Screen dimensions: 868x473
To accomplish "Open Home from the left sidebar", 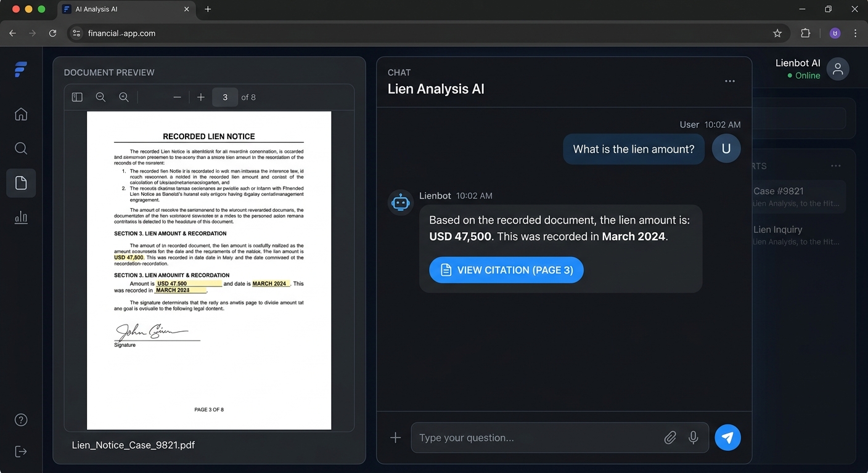I will pyautogui.click(x=20, y=114).
